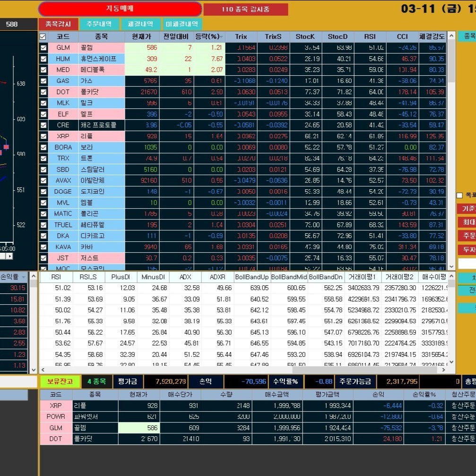Switch to the 주문내역 tab
Viewport: 476px width, 476px height.
pyautogui.click(x=99, y=24)
